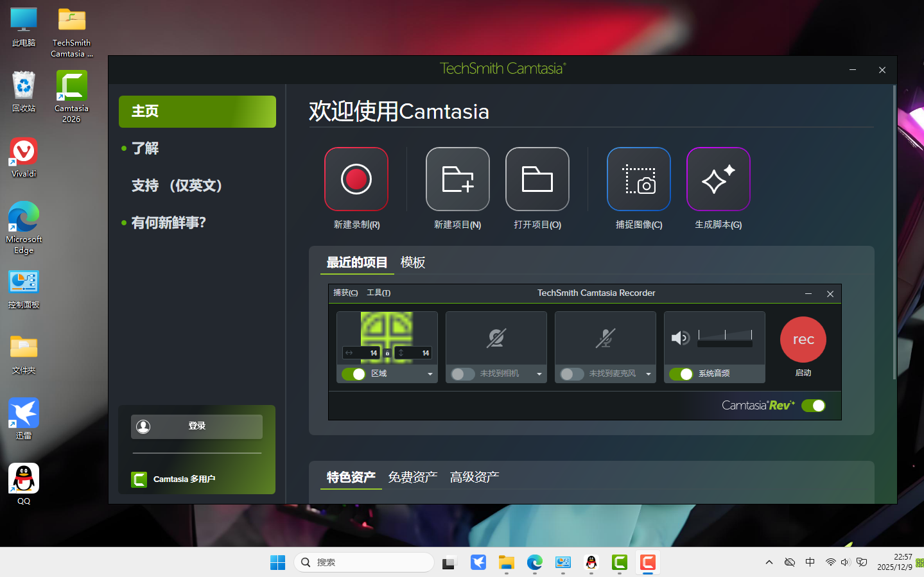Select the 迅雷 desktop shortcut
Image resolution: width=924 pixels, height=577 pixels.
(24, 419)
